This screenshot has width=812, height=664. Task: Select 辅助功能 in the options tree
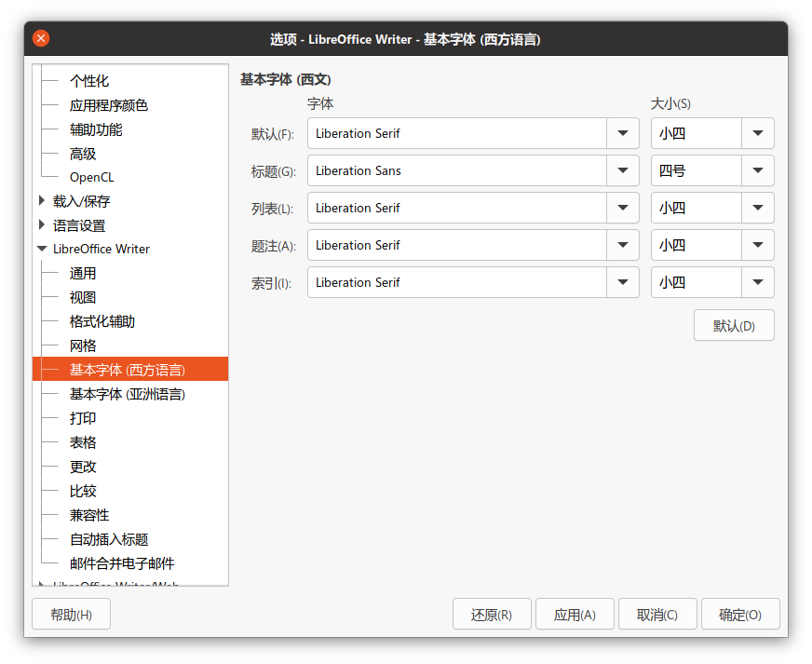point(96,129)
